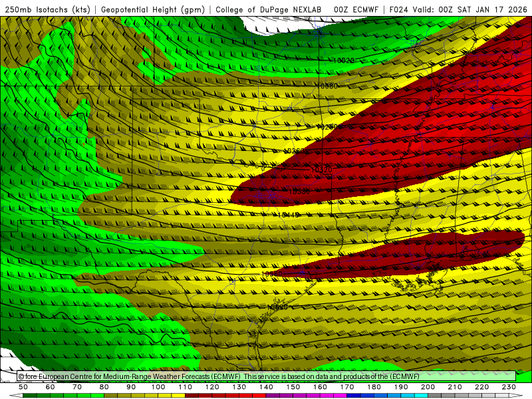Click the legend value 50
The image size is (532, 399).
click(23, 387)
